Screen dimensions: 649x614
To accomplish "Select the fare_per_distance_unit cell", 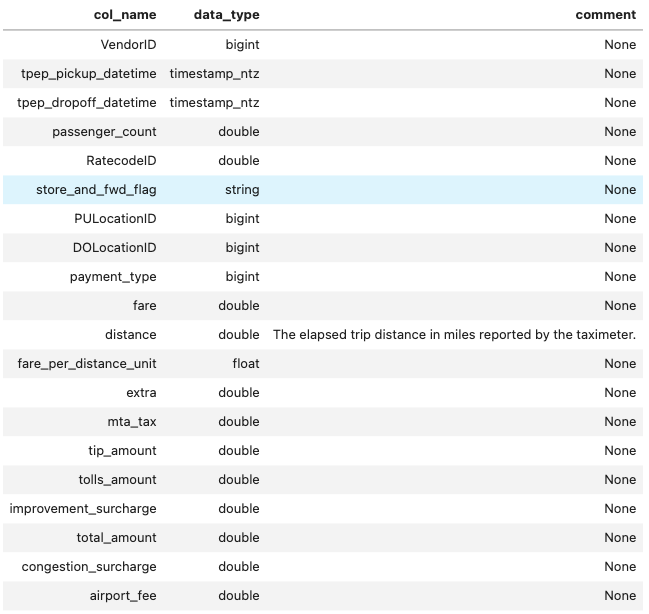I will pyautogui.click(x=87, y=364).
